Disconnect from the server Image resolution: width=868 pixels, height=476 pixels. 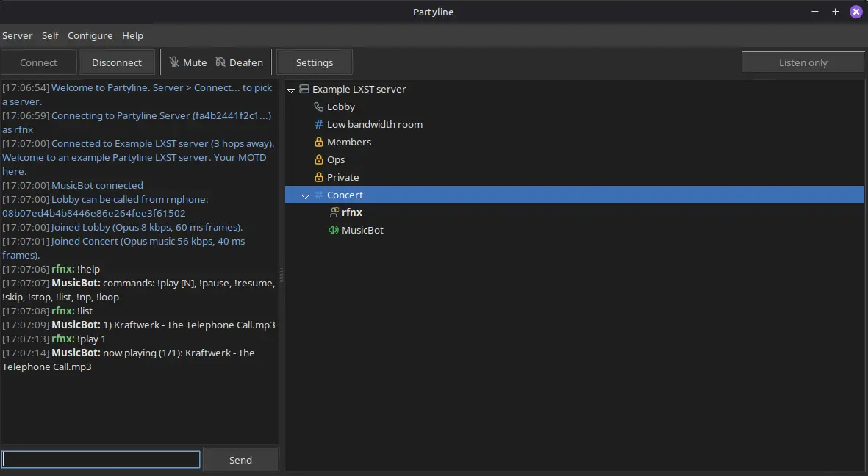point(117,62)
